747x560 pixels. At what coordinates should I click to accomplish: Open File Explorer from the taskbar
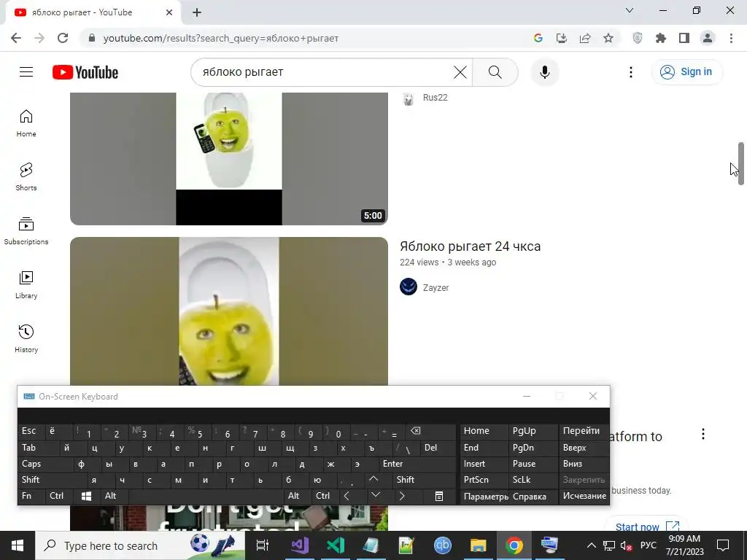pyautogui.click(x=478, y=545)
